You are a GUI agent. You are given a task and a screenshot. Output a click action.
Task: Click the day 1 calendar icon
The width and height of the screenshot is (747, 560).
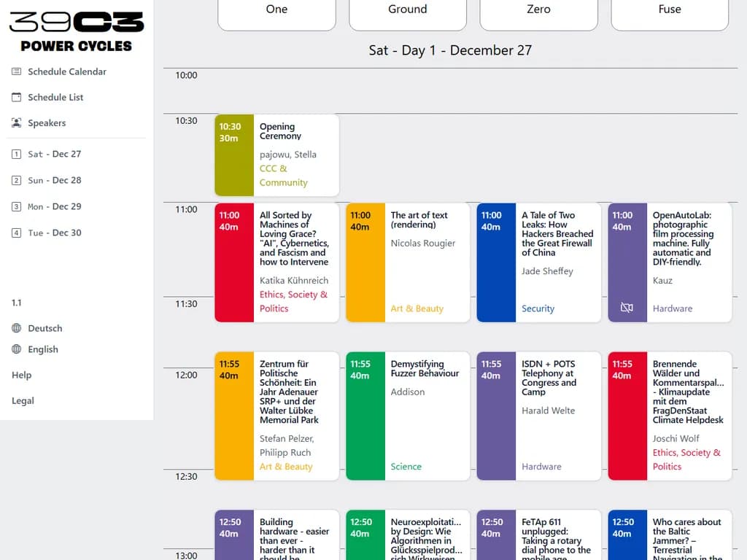click(17, 155)
